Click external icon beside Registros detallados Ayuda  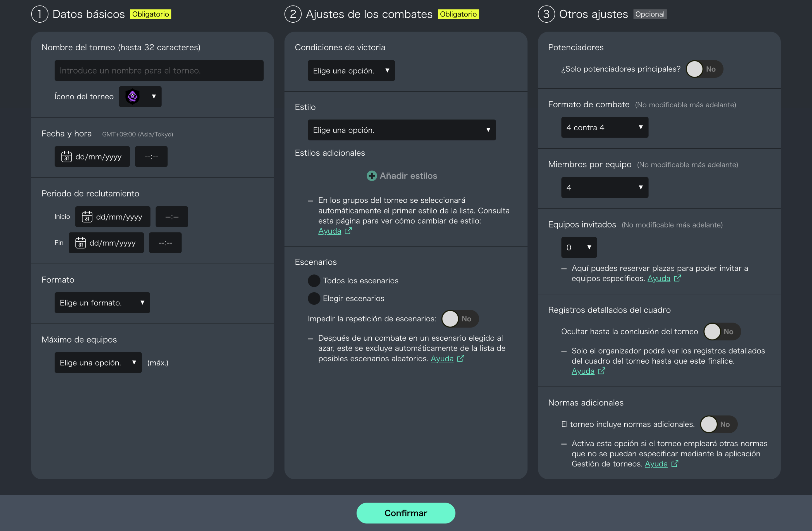pyautogui.click(x=601, y=371)
